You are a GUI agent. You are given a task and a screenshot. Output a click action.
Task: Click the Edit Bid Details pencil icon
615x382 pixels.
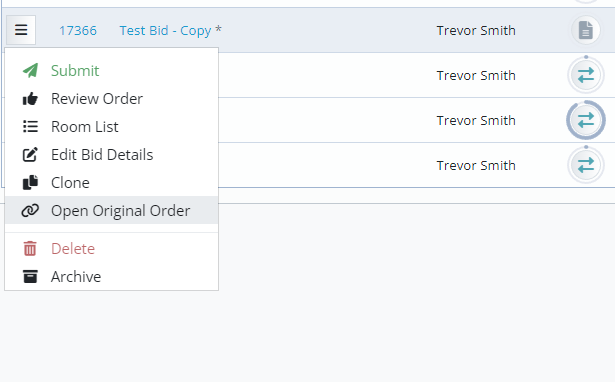pyautogui.click(x=30, y=155)
